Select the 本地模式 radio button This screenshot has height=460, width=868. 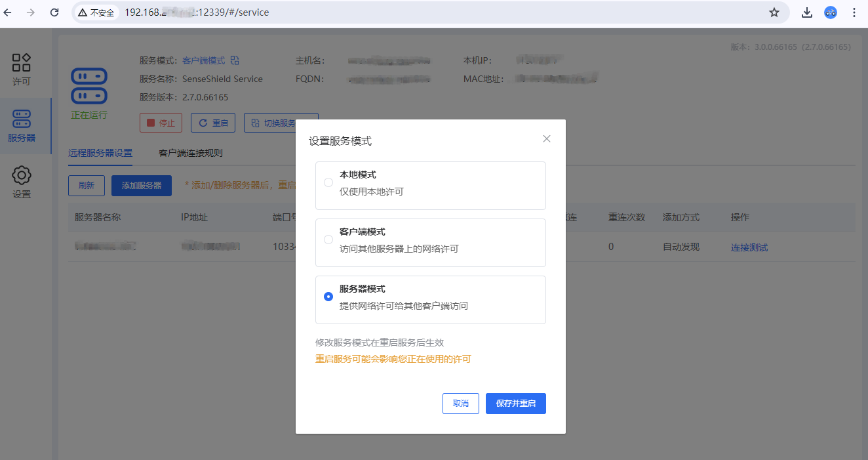click(328, 182)
